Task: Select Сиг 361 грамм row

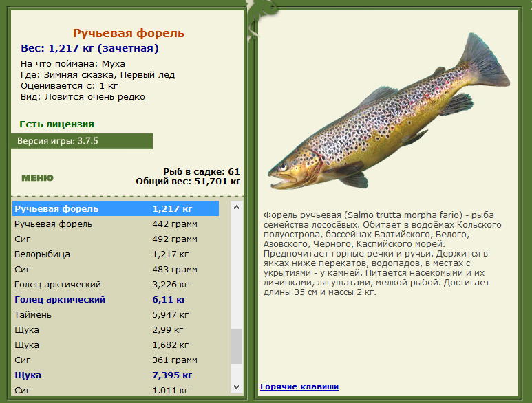Action: tap(116, 360)
